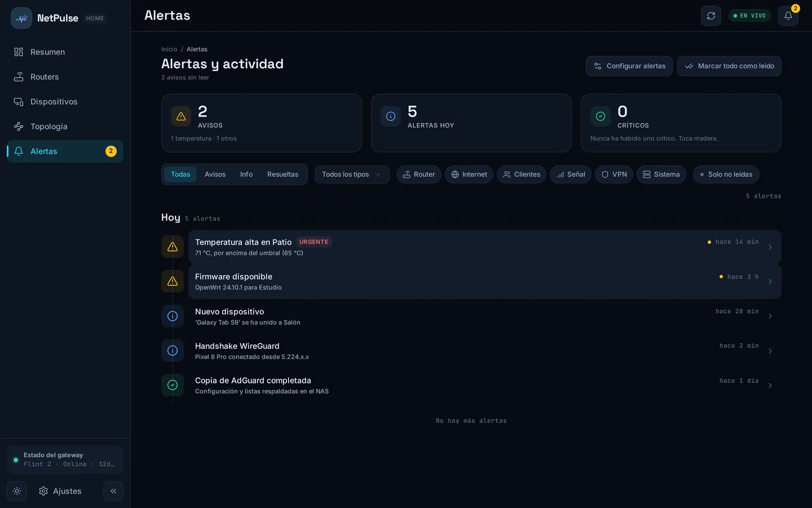This screenshot has width=812, height=508.
Task: Open Ajustes settings
Action: coord(60,491)
